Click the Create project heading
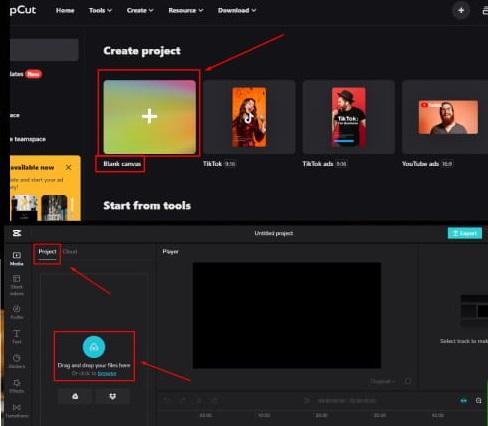488x426 pixels. [x=142, y=51]
